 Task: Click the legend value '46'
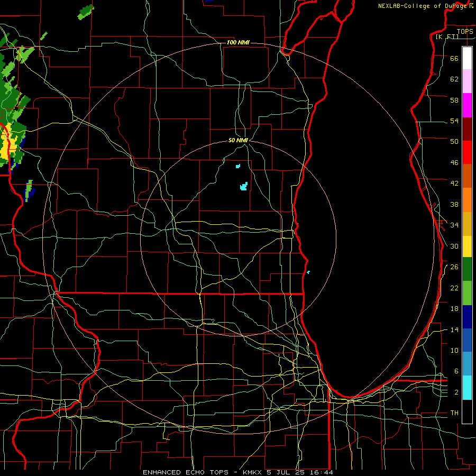[x=454, y=163]
